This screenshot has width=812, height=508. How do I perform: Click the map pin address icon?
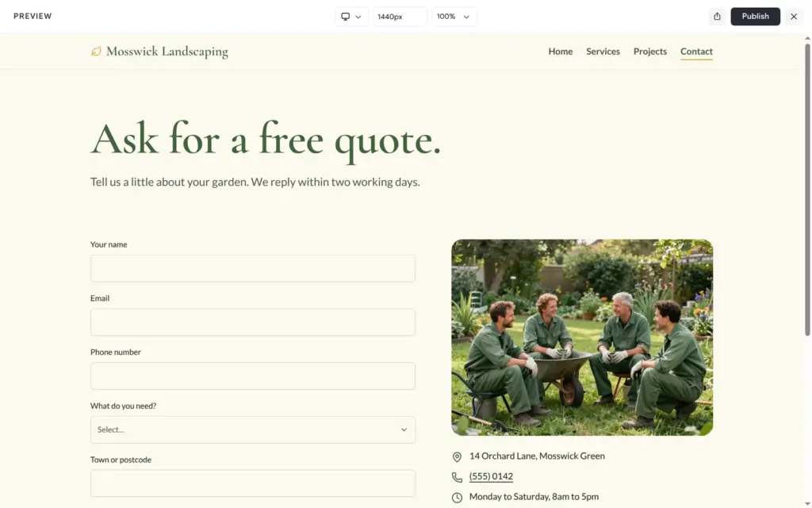point(457,456)
